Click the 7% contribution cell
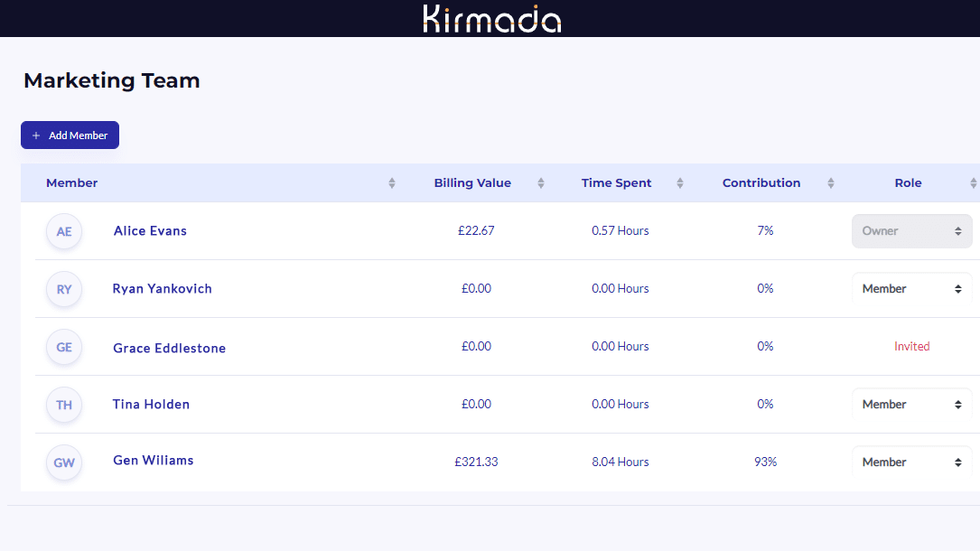 [x=765, y=230]
